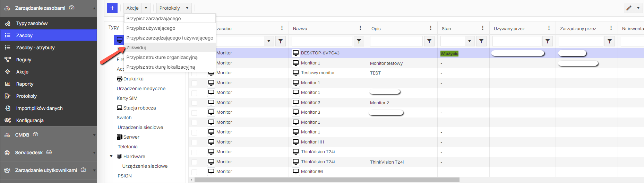The image size is (644, 183).
Task: Click the filter icon for Zarządzany przez column
Action: [x=610, y=41]
